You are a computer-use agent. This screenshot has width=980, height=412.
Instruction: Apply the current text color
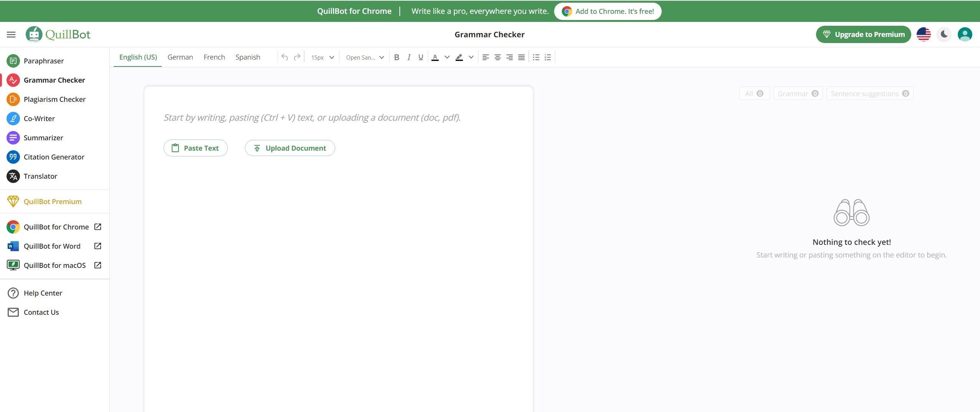click(x=435, y=57)
